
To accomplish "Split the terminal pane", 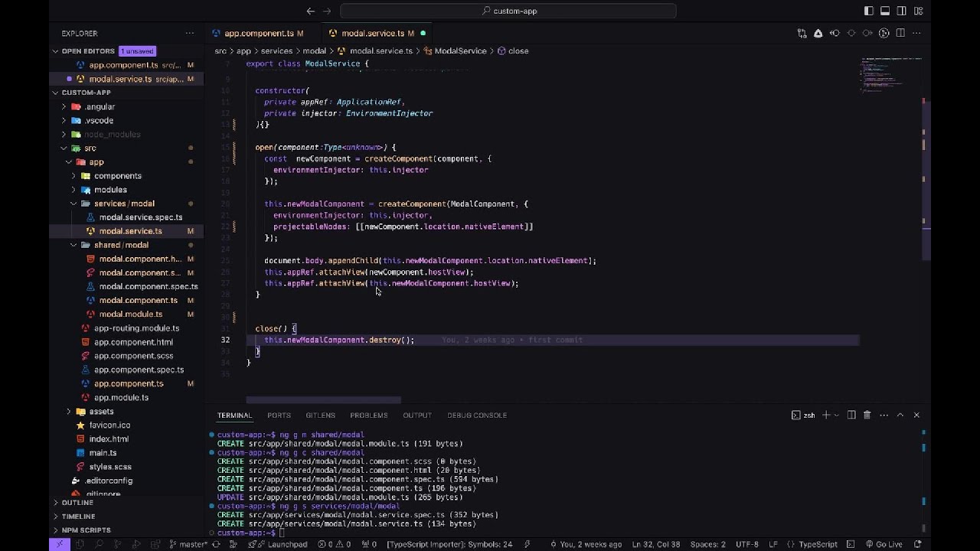I will click(x=851, y=415).
